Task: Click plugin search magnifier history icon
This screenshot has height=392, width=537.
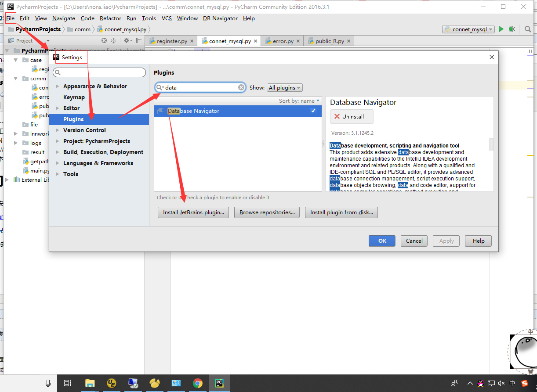Action: pos(160,87)
